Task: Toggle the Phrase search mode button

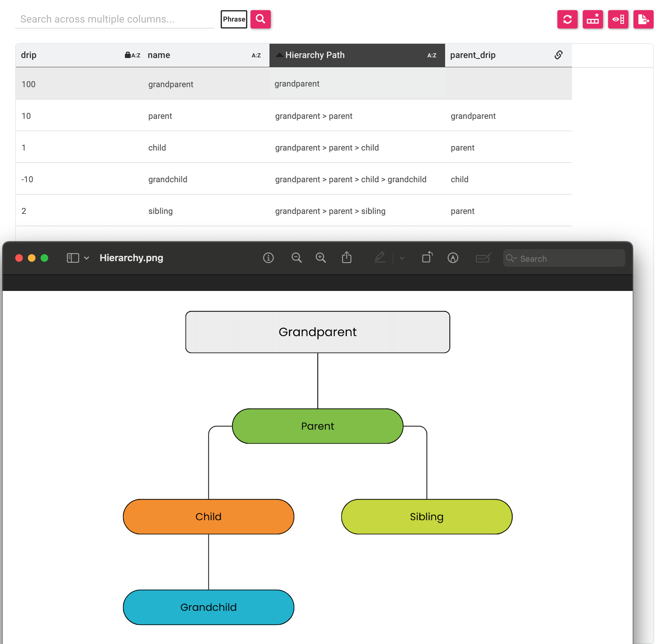Action: pyautogui.click(x=234, y=19)
